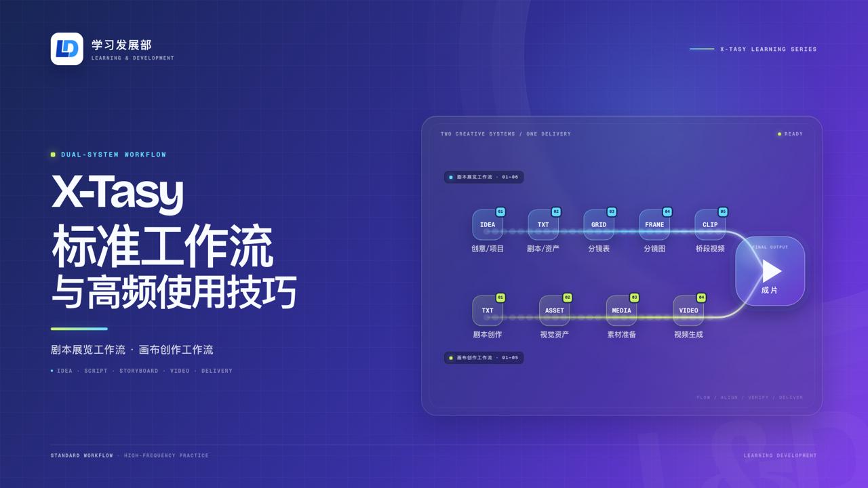Image resolution: width=868 pixels, height=488 pixels.
Task: Click the 01 badge on IDEA node
Action: pos(500,211)
